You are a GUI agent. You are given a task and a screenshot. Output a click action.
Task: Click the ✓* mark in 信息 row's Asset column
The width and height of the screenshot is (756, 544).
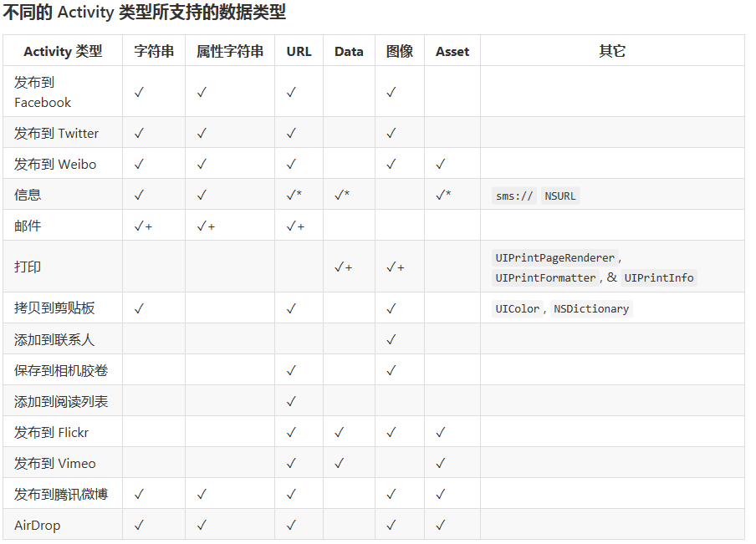pyautogui.click(x=443, y=195)
